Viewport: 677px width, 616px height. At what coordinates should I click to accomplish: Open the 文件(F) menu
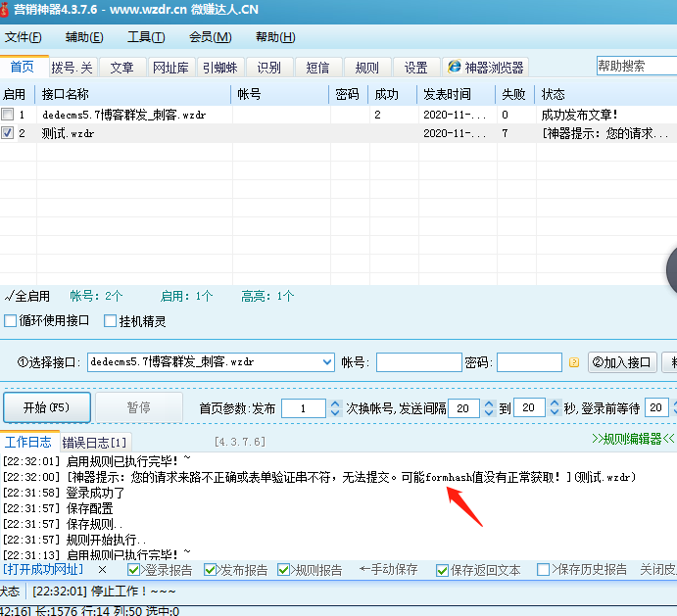point(24,37)
